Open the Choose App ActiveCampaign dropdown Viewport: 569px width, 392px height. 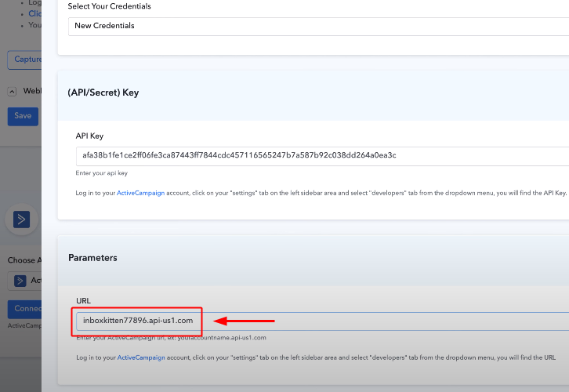pyautogui.click(x=24, y=281)
